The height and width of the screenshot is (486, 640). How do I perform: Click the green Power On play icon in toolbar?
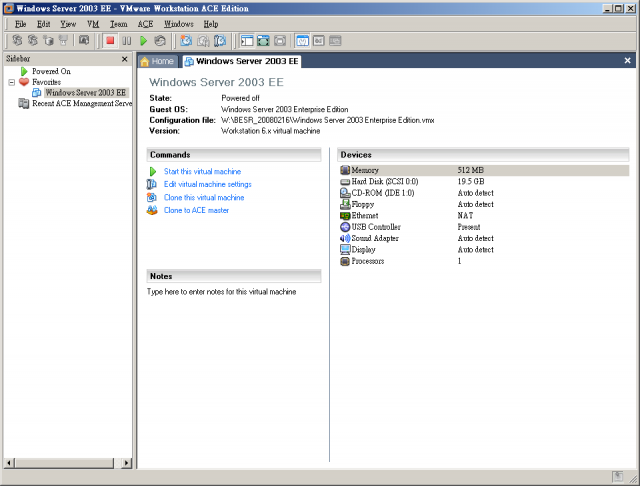pyautogui.click(x=143, y=41)
